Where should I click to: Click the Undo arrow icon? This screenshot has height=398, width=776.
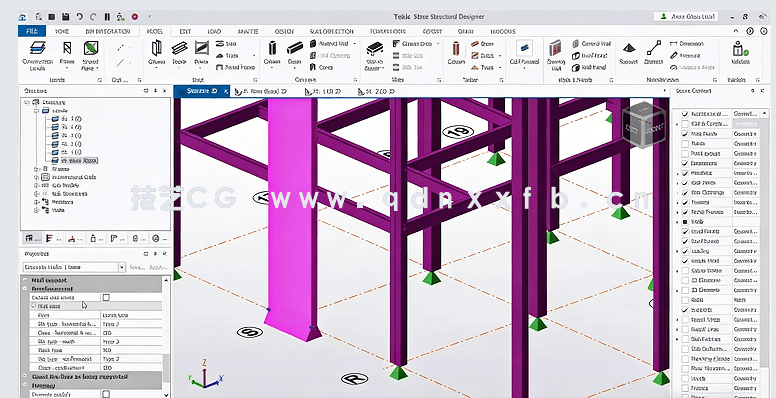click(79, 17)
